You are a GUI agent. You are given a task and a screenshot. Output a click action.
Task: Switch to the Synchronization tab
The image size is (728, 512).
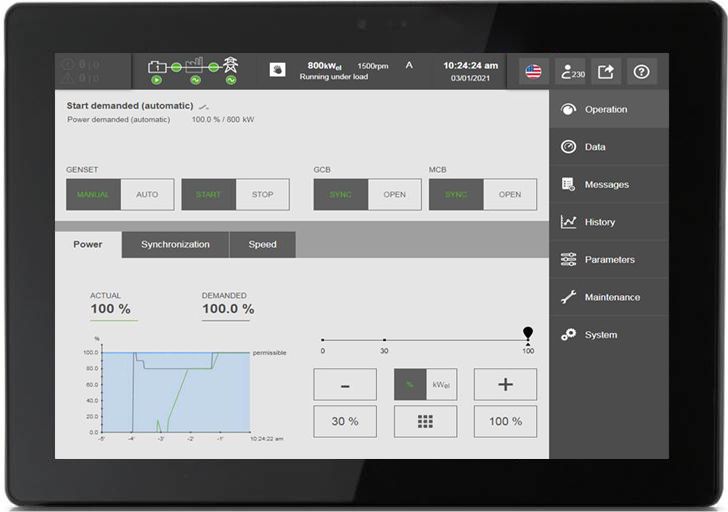click(175, 244)
